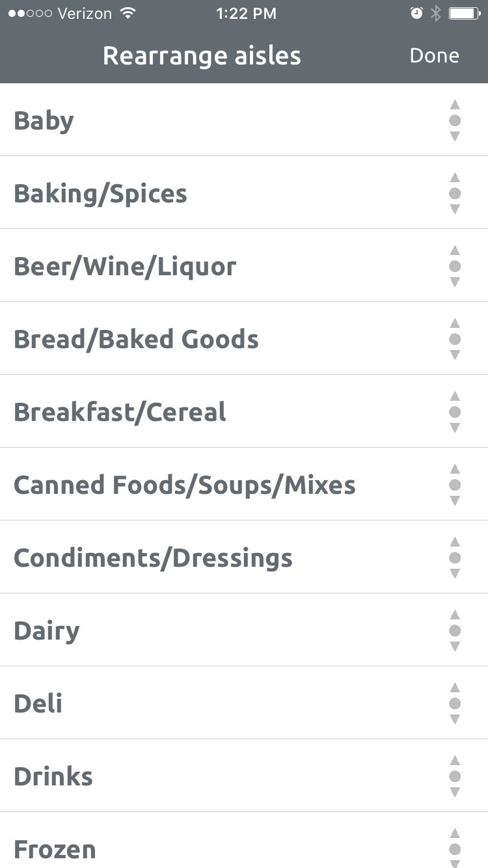Tap the reorder handle beside Drinks
Image resolution: width=488 pixels, height=868 pixels.
pyautogui.click(x=455, y=776)
